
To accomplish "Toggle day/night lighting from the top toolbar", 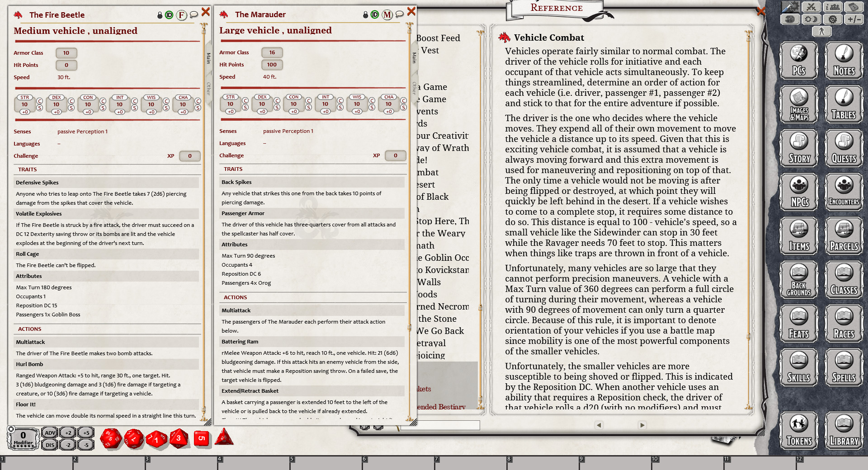I will pyautogui.click(x=811, y=19).
